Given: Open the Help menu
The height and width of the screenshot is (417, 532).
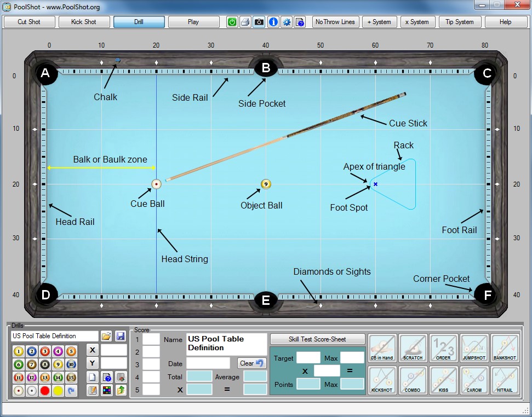Looking at the screenshot, I should [x=506, y=22].
